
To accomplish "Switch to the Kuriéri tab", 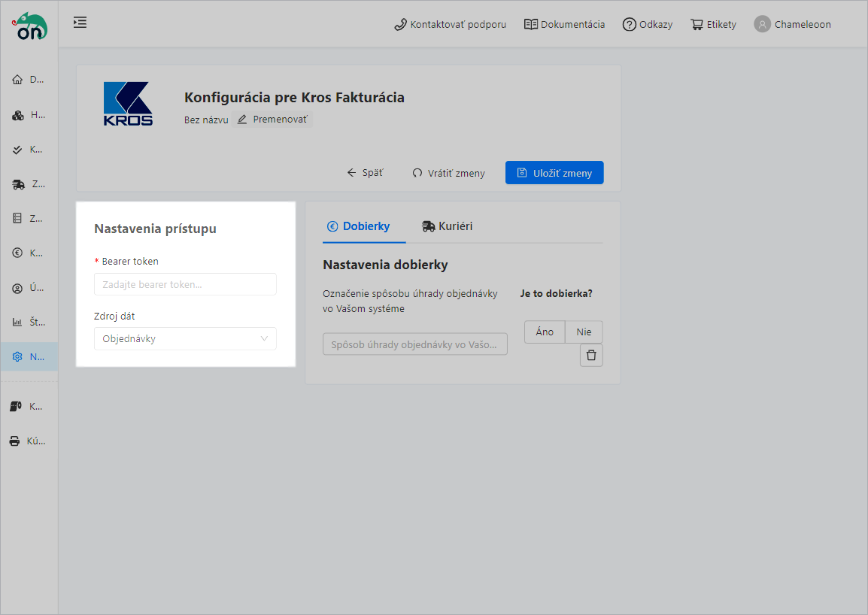I will coord(448,226).
